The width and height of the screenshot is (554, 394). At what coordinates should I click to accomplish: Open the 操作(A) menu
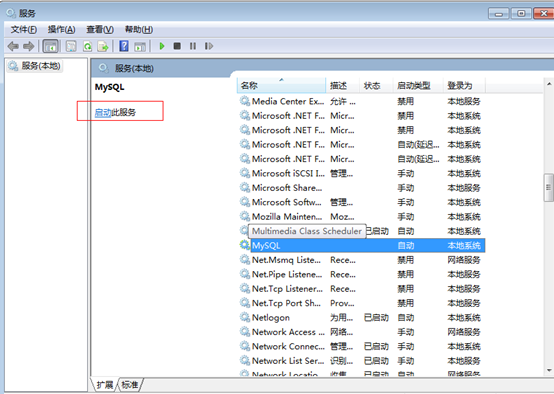[61, 29]
